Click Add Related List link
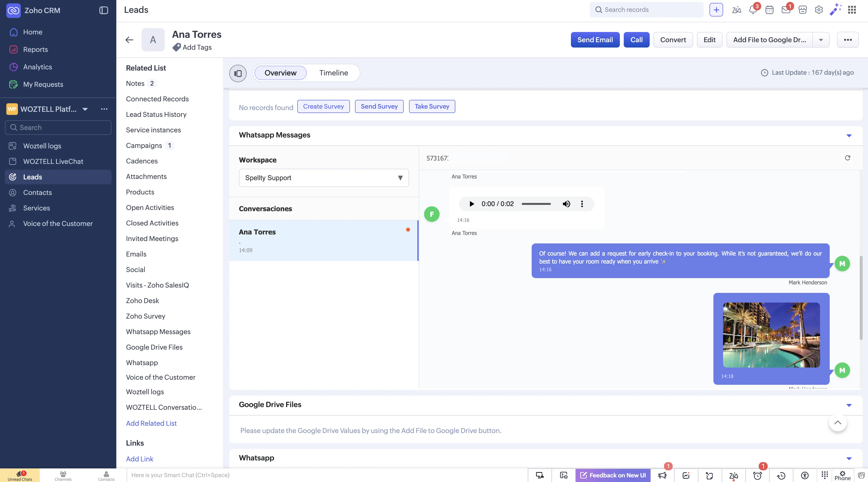 (x=151, y=423)
